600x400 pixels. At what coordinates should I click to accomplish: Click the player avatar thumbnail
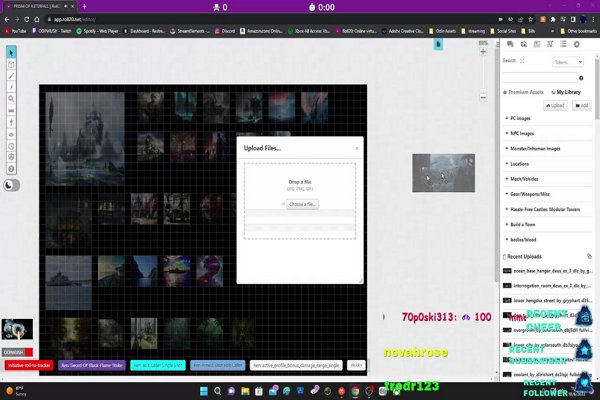coord(17,329)
